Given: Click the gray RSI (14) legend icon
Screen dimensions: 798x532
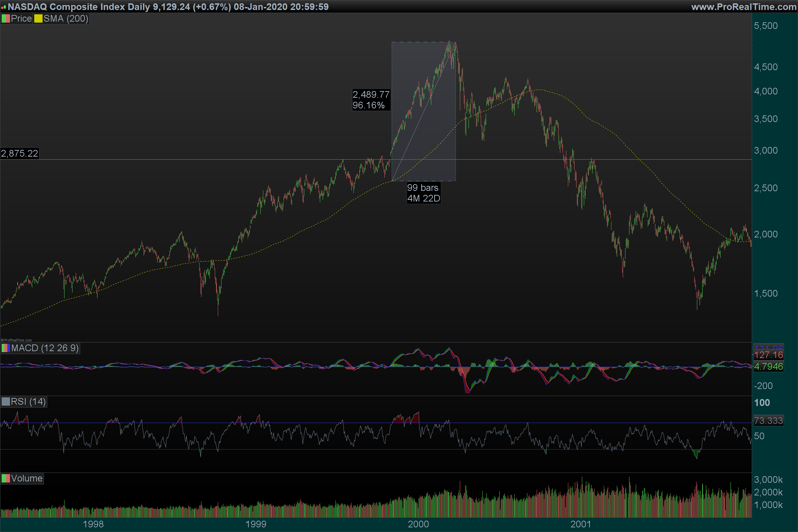Looking at the screenshot, I should (5, 402).
